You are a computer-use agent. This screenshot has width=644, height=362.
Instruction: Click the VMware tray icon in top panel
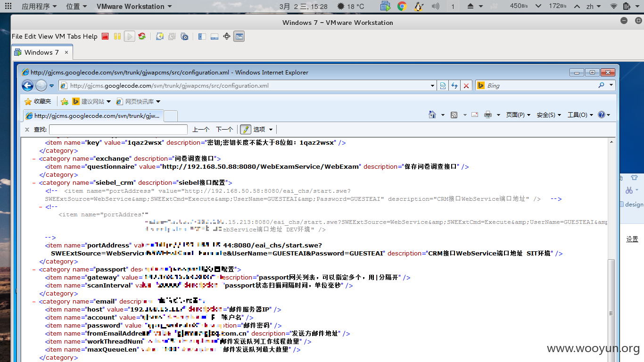point(385,6)
